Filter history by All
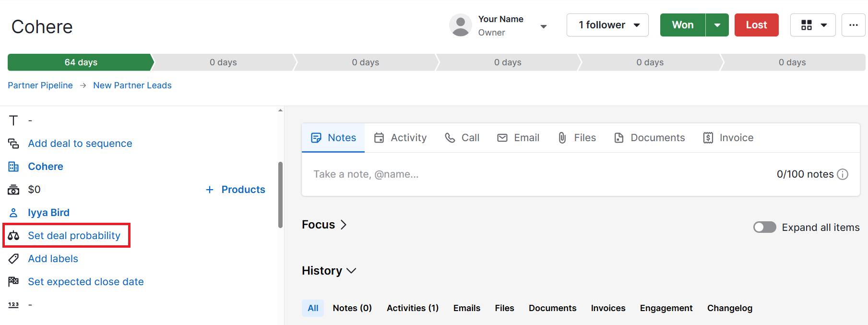The image size is (868, 325). [313, 308]
